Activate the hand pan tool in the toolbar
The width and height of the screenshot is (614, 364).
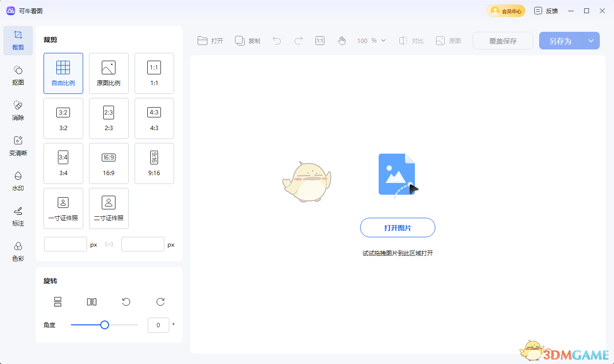[342, 41]
